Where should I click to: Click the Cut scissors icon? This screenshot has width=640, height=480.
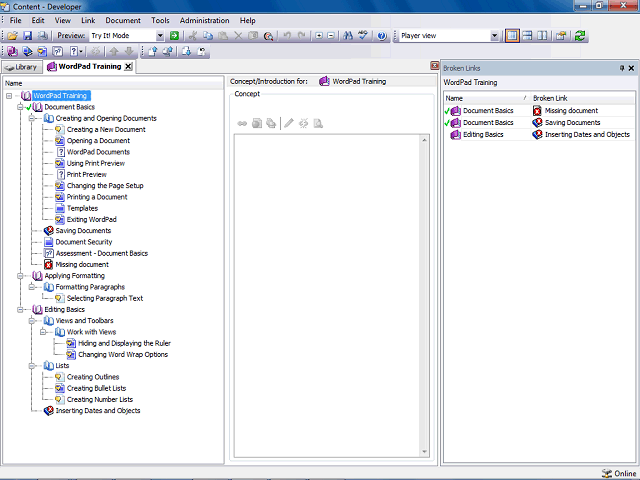tap(193, 36)
